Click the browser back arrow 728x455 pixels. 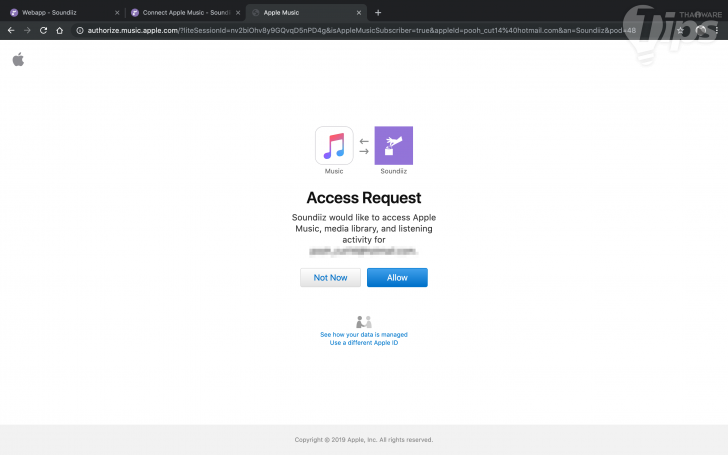click(x=11, y=30)
